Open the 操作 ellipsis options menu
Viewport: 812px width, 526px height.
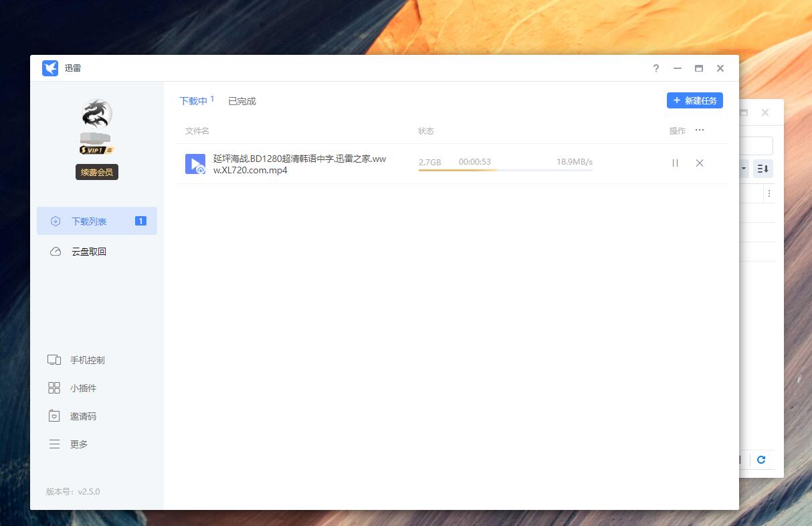699,130
